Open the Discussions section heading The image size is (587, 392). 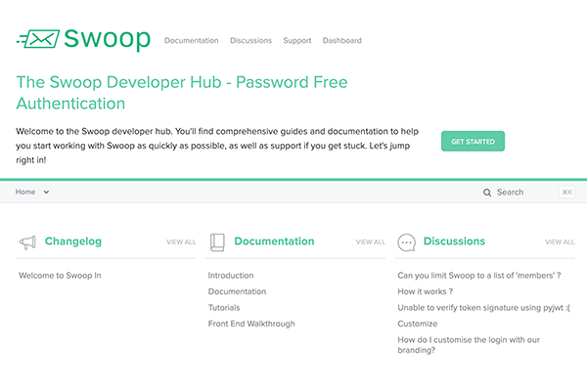tap(455, 241)
